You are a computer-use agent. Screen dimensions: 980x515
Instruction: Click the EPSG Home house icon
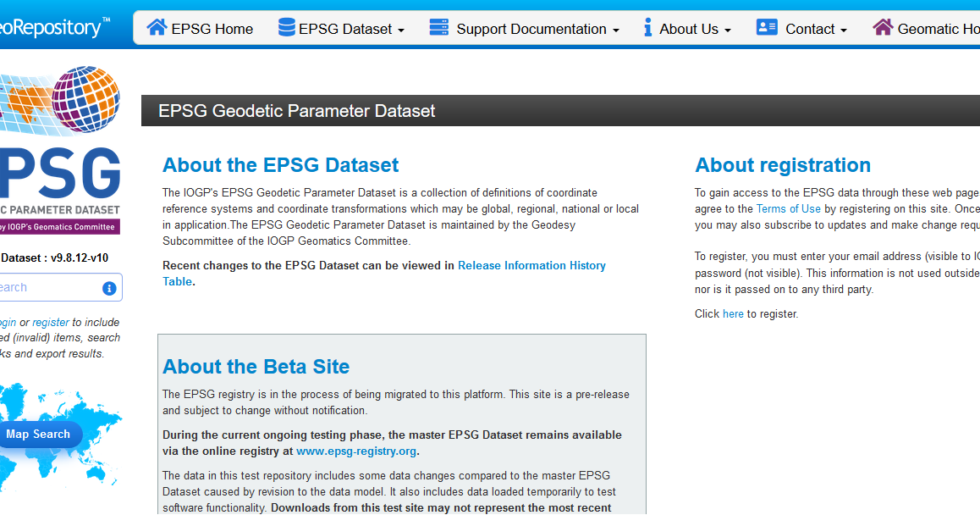point(156,28)
